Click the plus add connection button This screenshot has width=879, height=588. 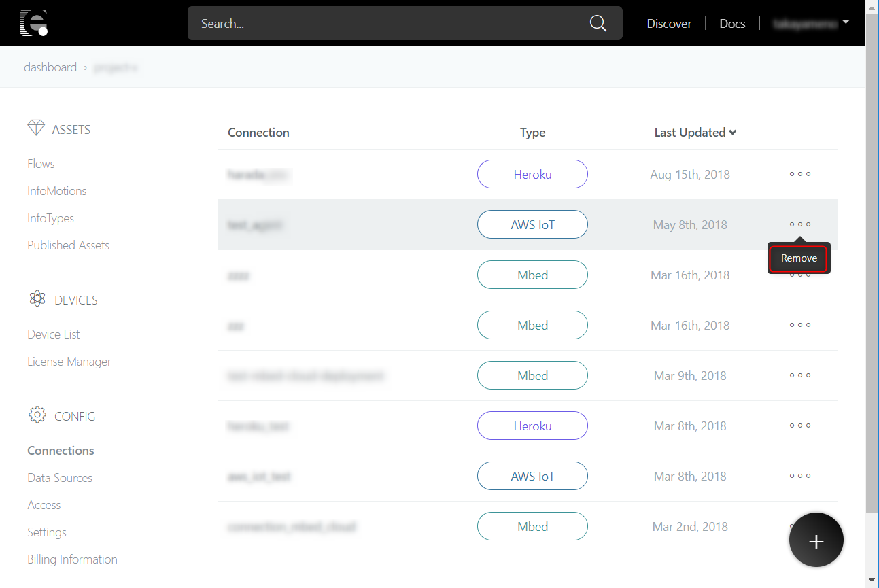pos(816,540)
